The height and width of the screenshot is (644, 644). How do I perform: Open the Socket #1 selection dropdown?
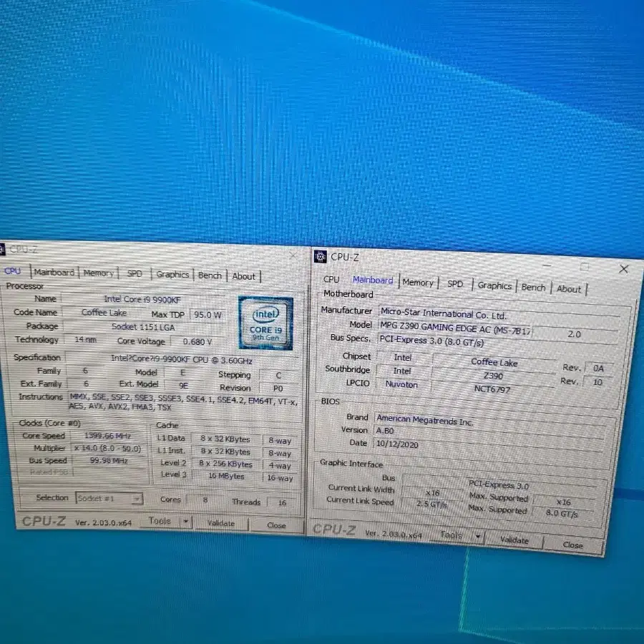[x=109, y=498]
